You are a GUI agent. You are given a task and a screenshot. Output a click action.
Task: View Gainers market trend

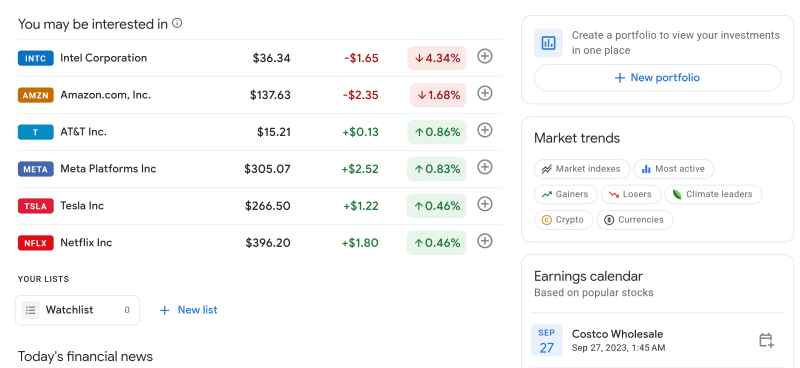point(565,194)
